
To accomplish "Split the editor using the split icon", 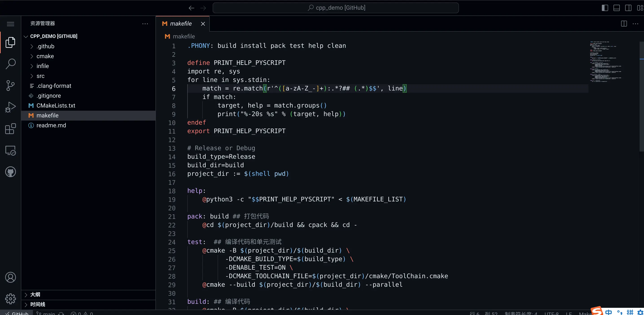I will (624, 24).
